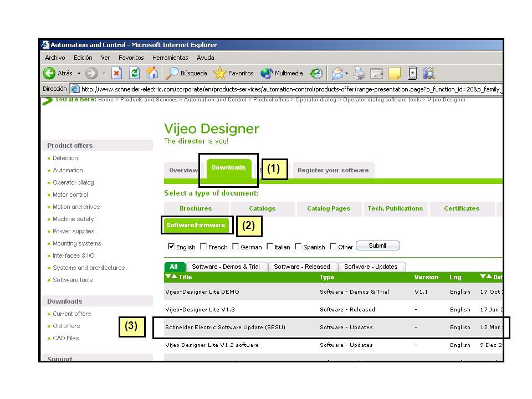
Task: Select Brochures document type
Action: [196, 209]
